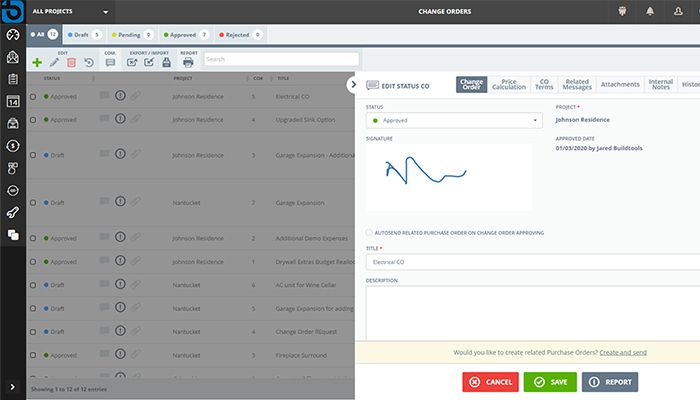Click the printer report icon
Image resolution: width=700 pixels, height=400 pixels.
coord(188,62)
